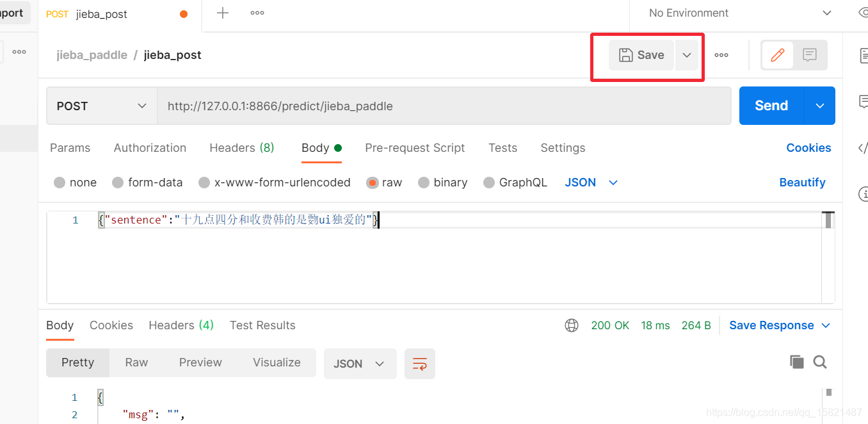
Task: Click the jieba_post breadcrumb name
Action: point(173,55)
